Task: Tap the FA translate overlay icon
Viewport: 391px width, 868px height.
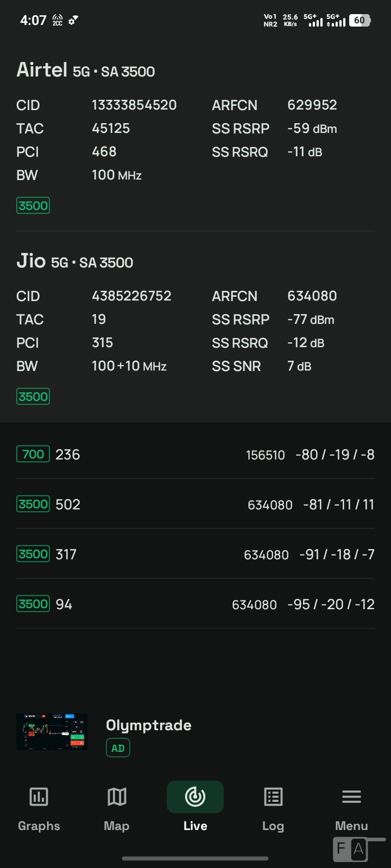Action: (x=350, y=849)
